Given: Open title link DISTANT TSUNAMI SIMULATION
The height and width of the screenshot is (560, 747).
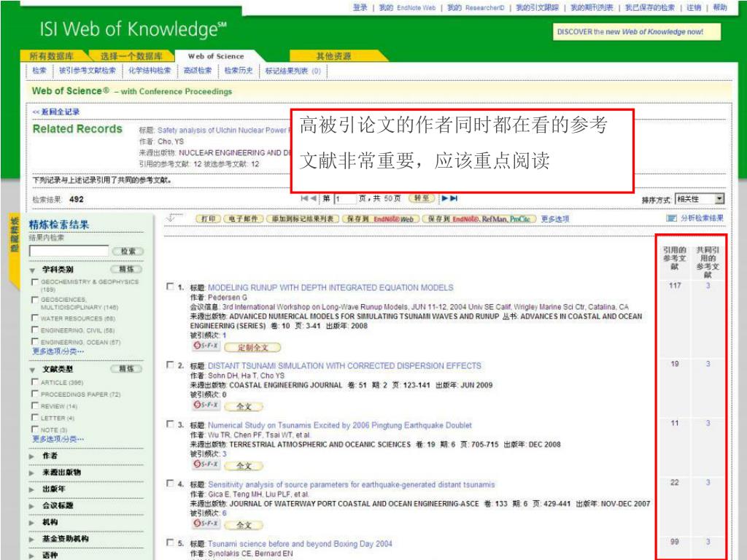Looking at the screenshot, I should click(344, 366).
